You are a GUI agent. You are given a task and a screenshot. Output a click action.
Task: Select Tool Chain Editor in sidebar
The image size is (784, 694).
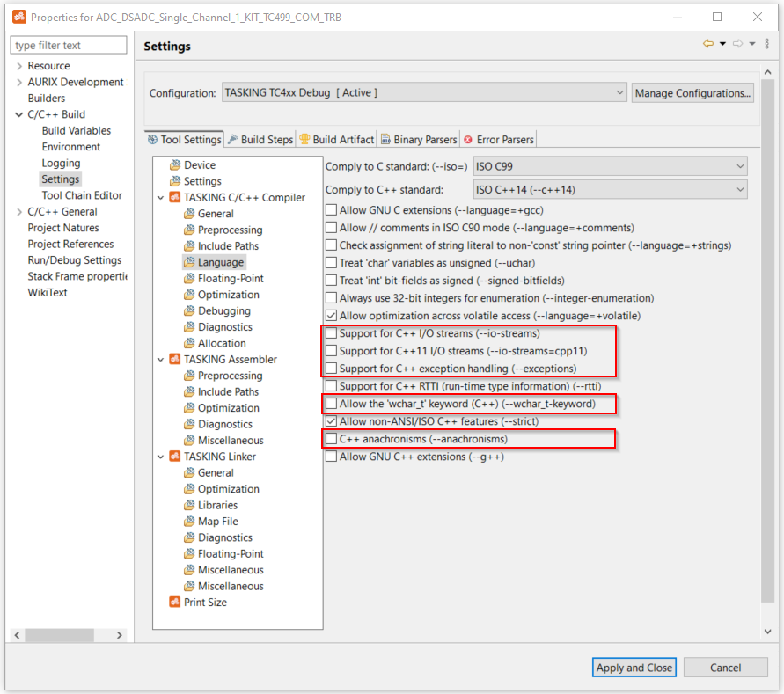tap(82, 195)
